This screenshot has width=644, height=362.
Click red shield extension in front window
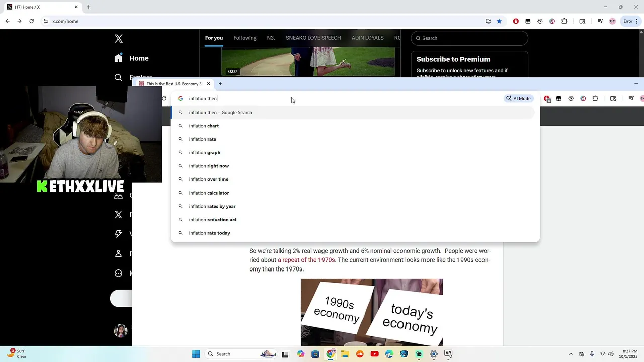(547, 99)
